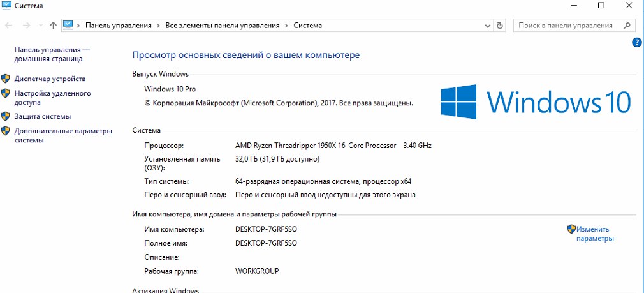Click the heading 'Просмотр основных сведений о вашем компьютере'
The image size is (644, 293).
pos(246,55)
